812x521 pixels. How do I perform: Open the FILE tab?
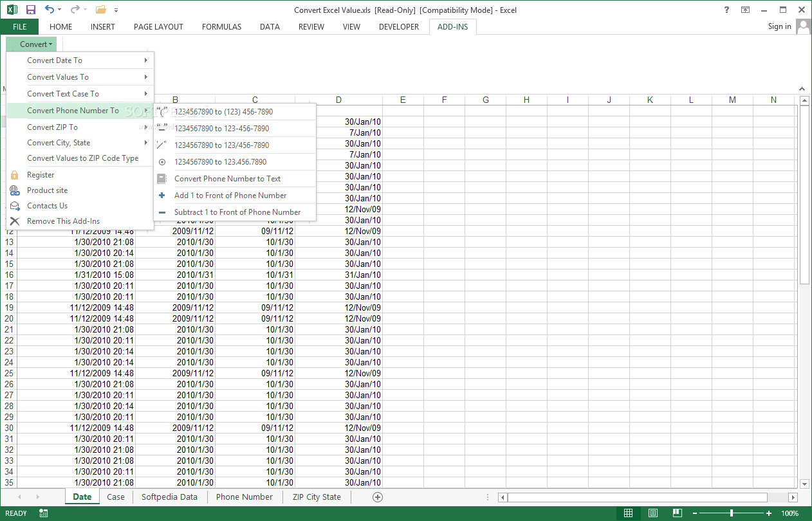(19, 26)
